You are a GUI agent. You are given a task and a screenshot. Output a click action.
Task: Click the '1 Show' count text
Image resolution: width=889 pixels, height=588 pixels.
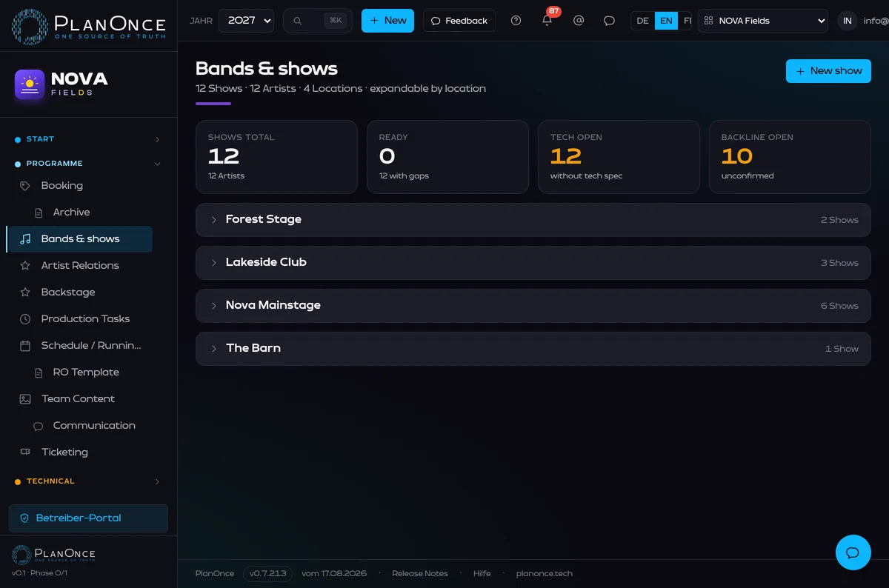point(842,349)
